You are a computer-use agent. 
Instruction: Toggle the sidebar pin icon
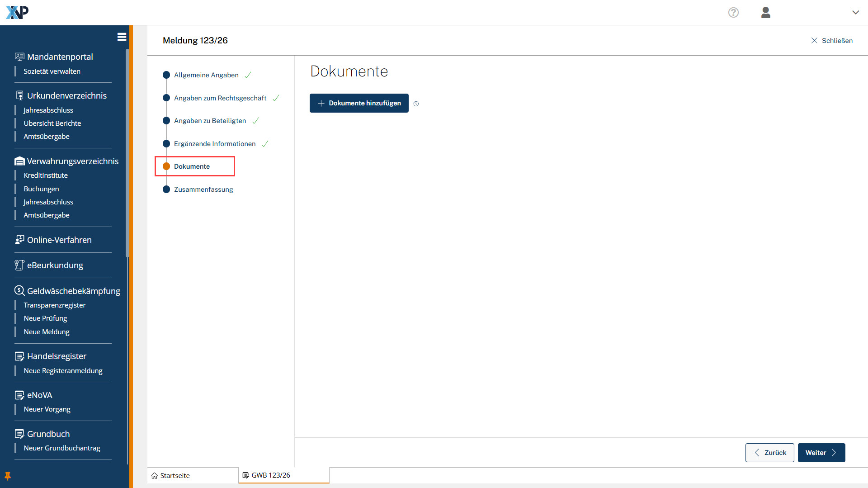point(8,476)
